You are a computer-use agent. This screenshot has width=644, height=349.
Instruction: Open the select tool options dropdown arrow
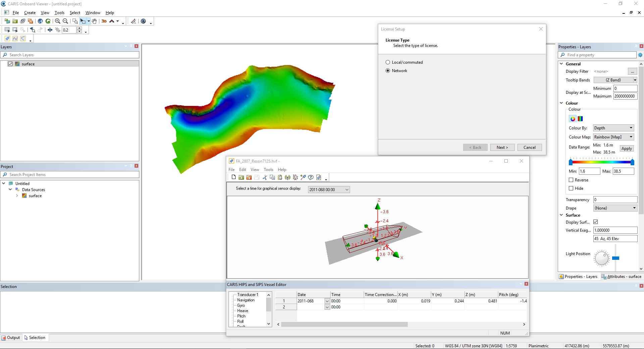(89, 21)
